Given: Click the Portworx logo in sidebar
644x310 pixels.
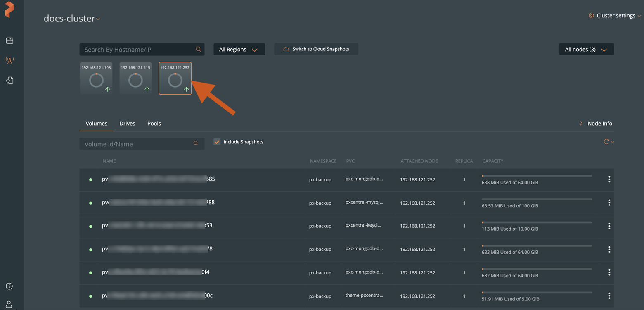Looking at the screenshot, I should [x=9, y=10].
